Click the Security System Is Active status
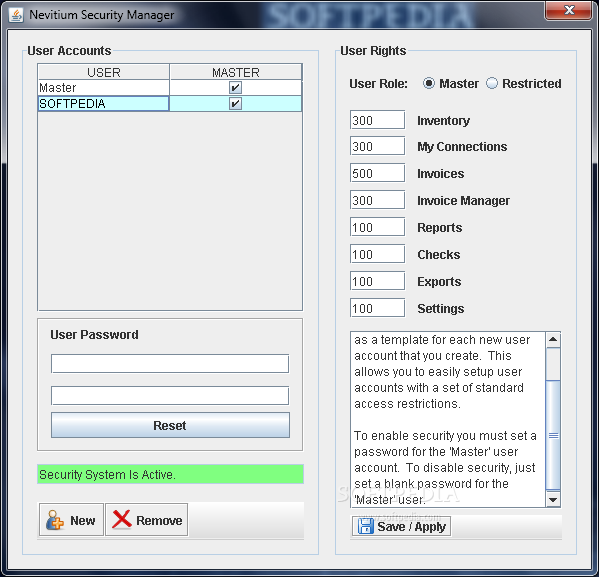599x577 pixels. (x=170, y=474)
